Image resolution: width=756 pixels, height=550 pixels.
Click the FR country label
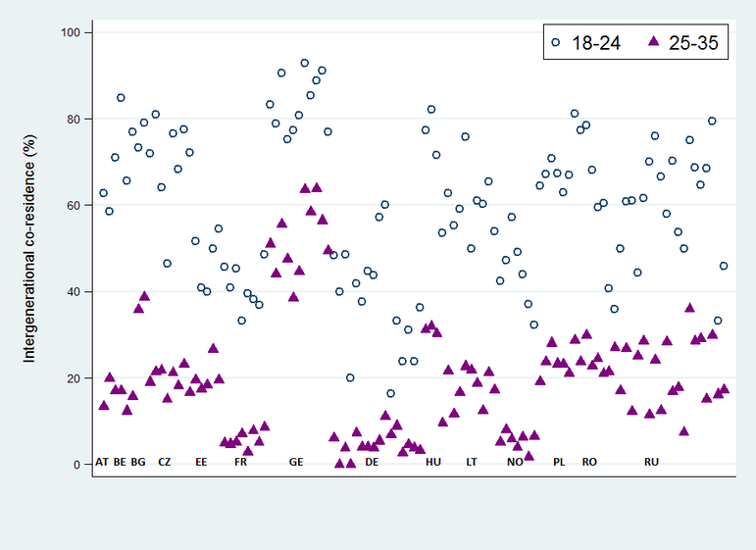[240, 462]
